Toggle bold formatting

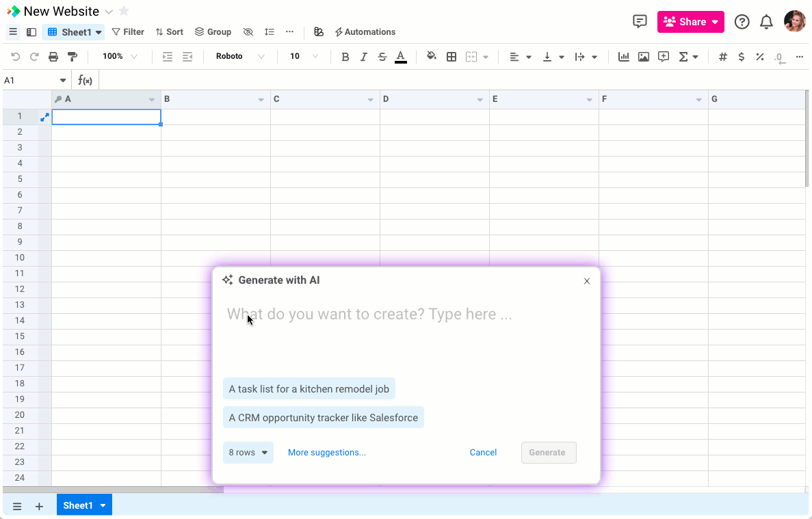(345, 56)
